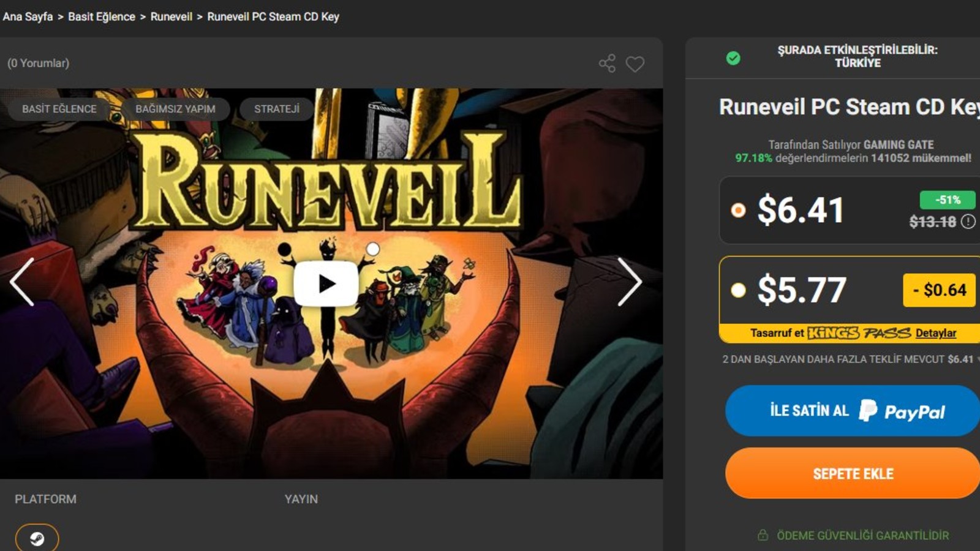Click the ÖDEME GÜVENLİĞİ GARANTİLİDİR text

click(863, 536)
